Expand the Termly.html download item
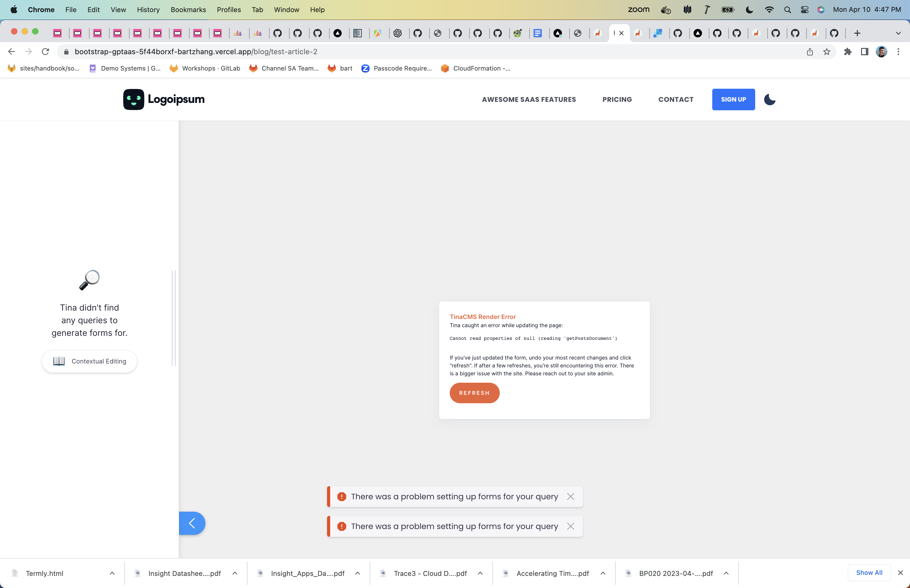The height and width of the screenshot is (588, 910). tap(112, 573)
